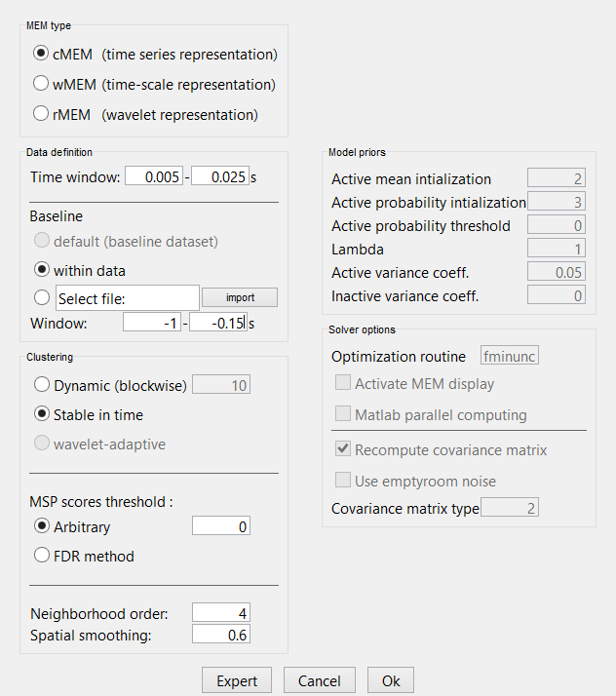The image size is (616, 696).
Task: Choose Arbitrary MSP scores threshold
Action: 41,526
